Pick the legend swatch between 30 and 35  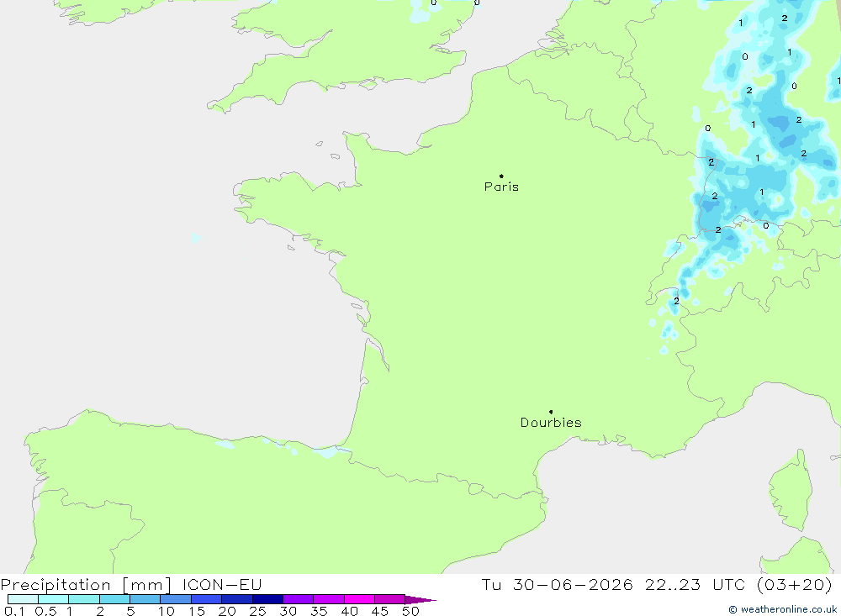click(299, 599)
